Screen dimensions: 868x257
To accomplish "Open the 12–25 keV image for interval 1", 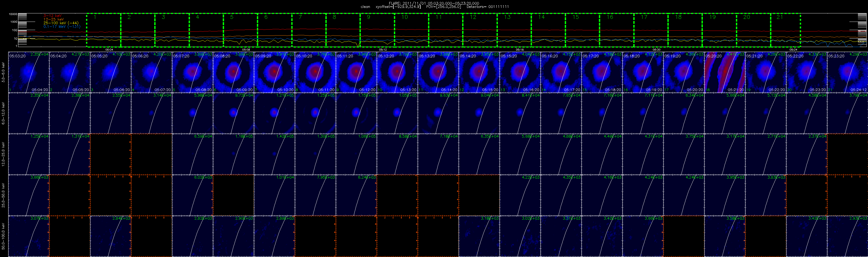I will click(29, 154).
